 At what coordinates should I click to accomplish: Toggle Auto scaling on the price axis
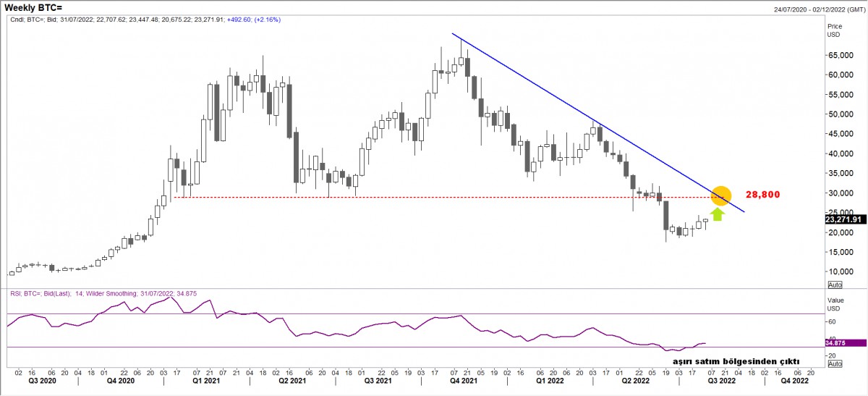coord(834,285)
